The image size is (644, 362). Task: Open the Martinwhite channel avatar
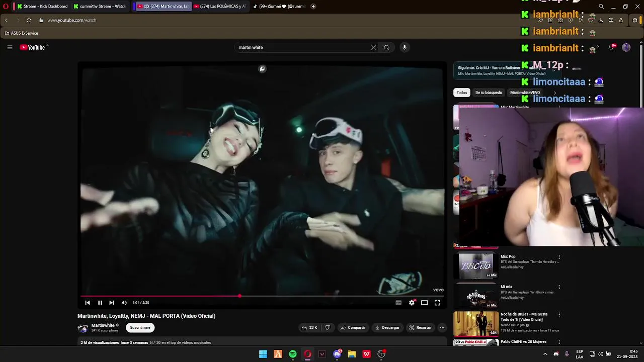click(83, 328)
